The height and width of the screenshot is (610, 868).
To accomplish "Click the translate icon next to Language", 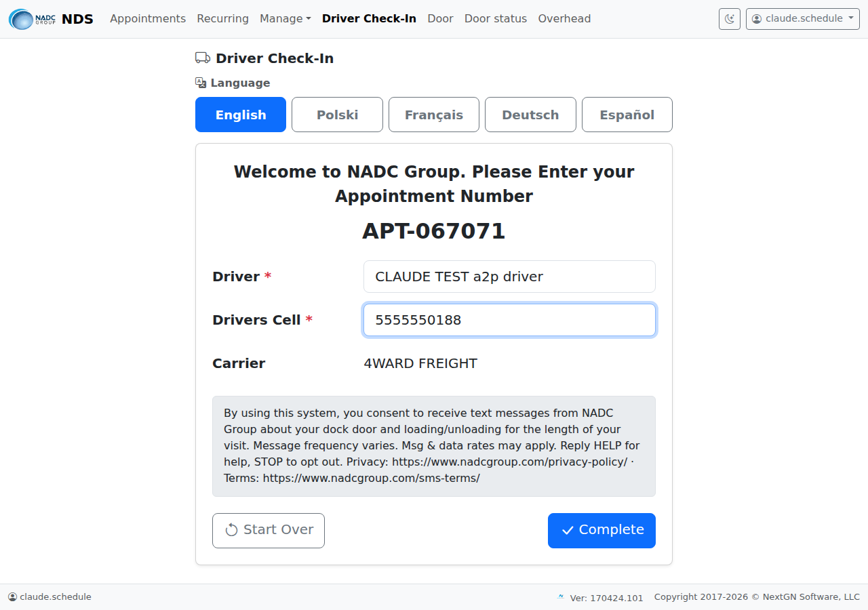I will coord(201,83).
